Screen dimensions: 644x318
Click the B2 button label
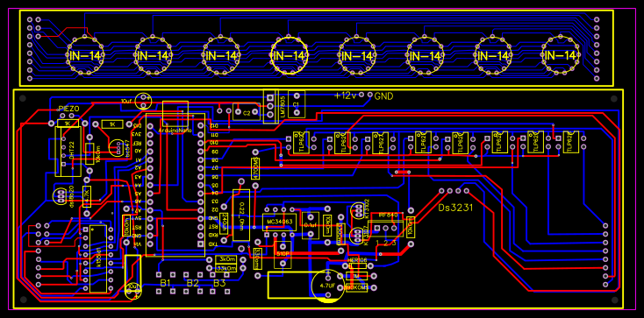coord(193,283)
